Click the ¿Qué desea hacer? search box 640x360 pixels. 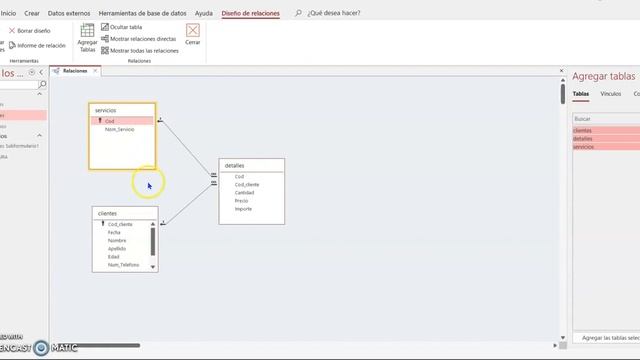333,13
